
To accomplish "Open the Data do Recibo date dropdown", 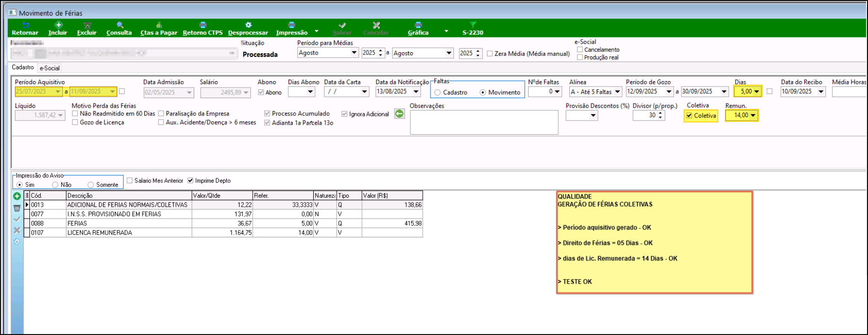I will (x=821, y=92).
